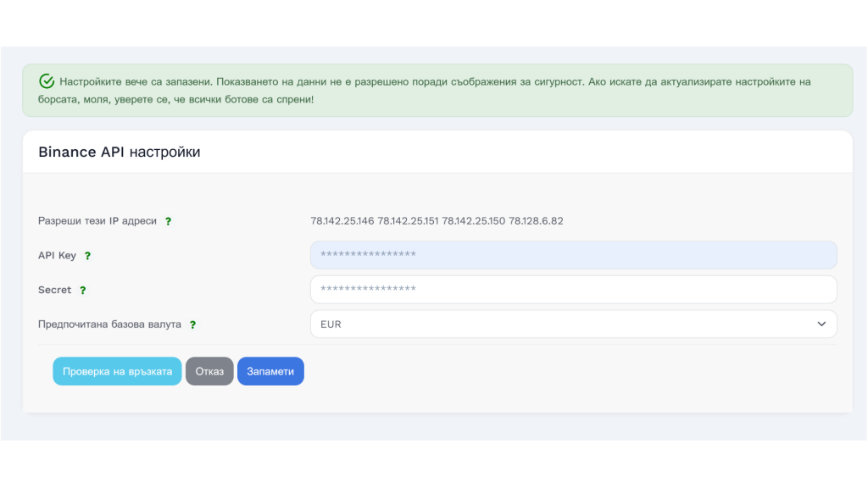Click the Secret label text

(55, 290)
